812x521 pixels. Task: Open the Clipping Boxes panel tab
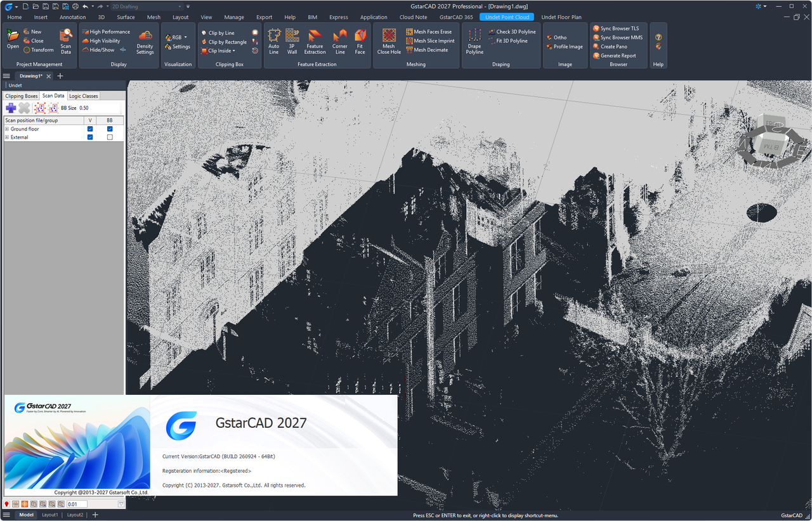click(x=22, y=96)
